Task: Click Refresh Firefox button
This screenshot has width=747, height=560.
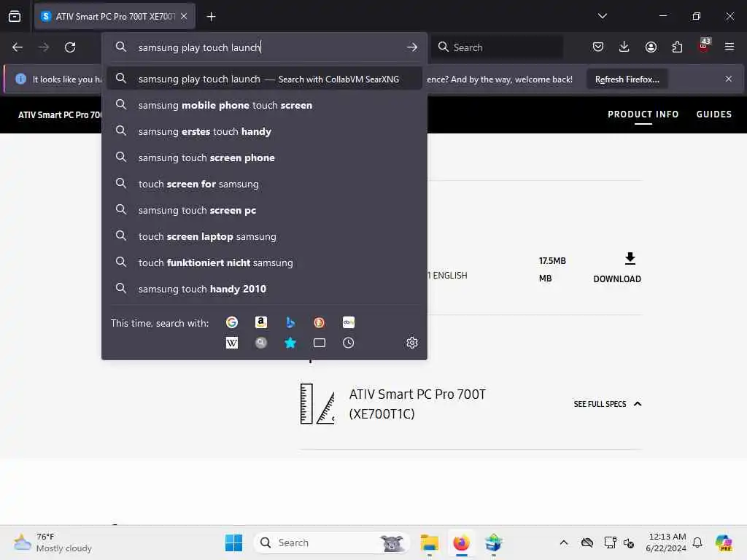Action: pos(627,79)
